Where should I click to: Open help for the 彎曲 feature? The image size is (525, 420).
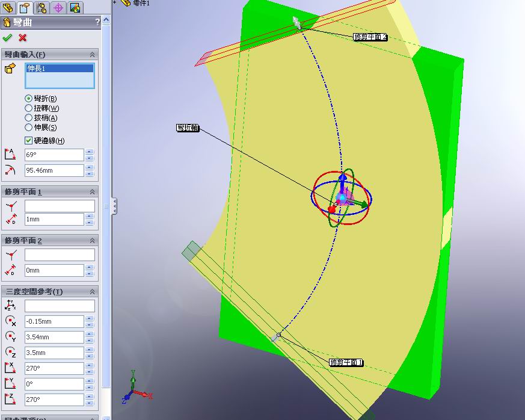click(97, 22)
